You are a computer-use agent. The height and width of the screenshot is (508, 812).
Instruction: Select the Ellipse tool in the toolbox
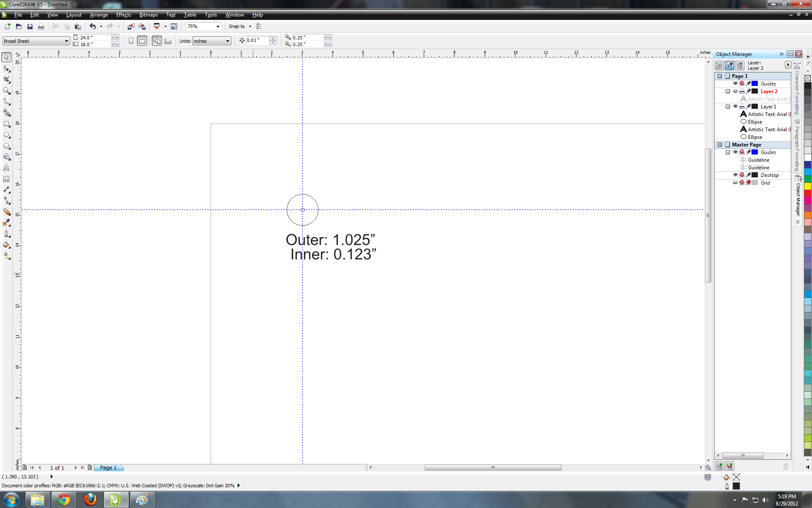6,135
